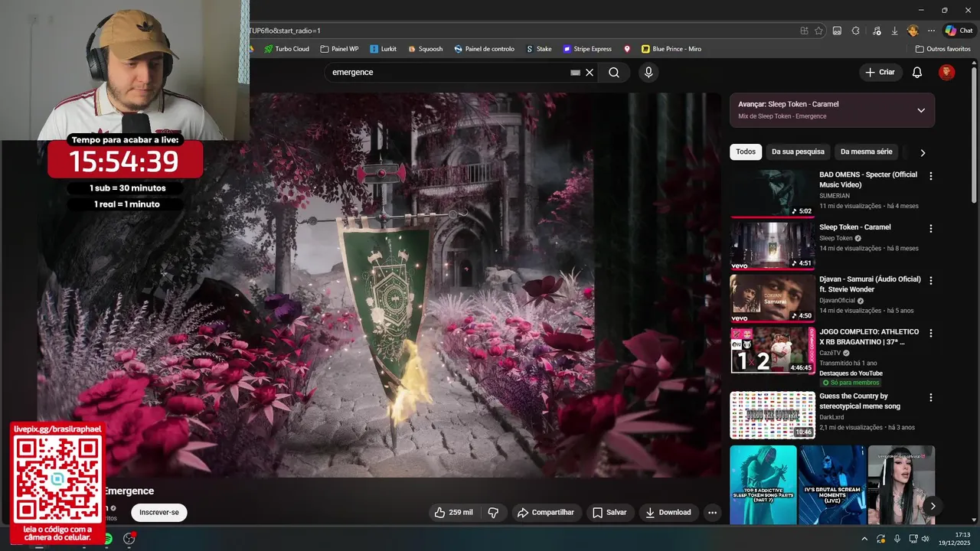The width and height of the screenshot is (980, 551).
Task: Open the volume icon in system tray
Action: 926,539
